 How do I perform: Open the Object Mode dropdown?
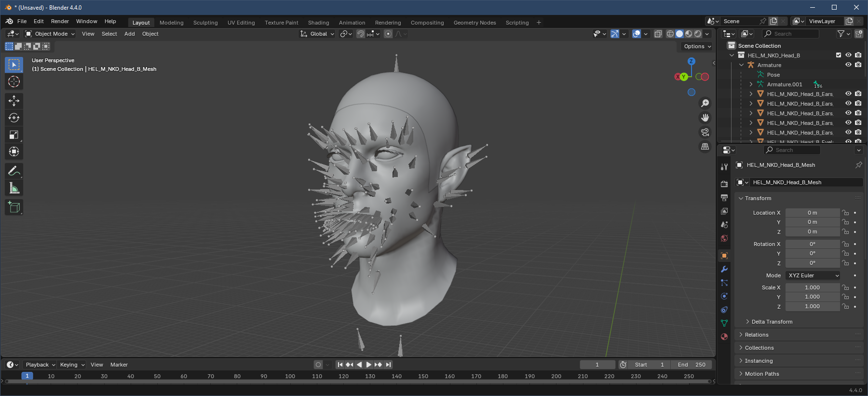click(50, 34)
